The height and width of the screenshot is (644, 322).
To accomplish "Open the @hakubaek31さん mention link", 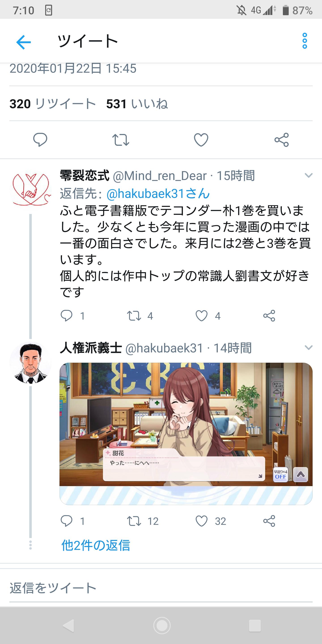I will tap(158, 193).
